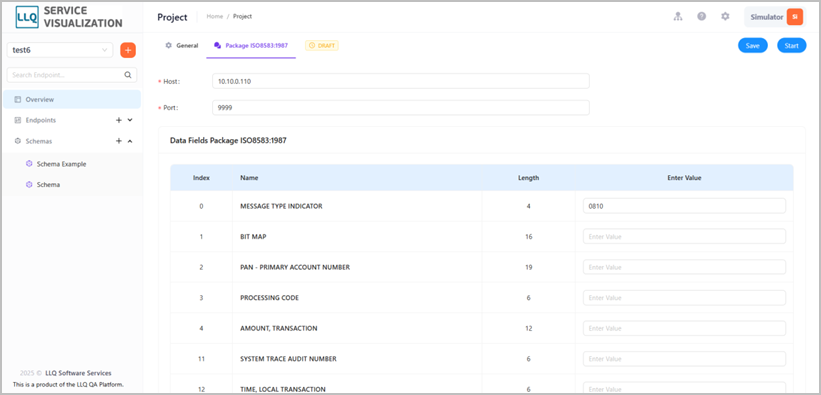Add a new schema with plus icon
The height and width of the screenshot is (395, 821).
pyautogui.click(x=119, y=141)
